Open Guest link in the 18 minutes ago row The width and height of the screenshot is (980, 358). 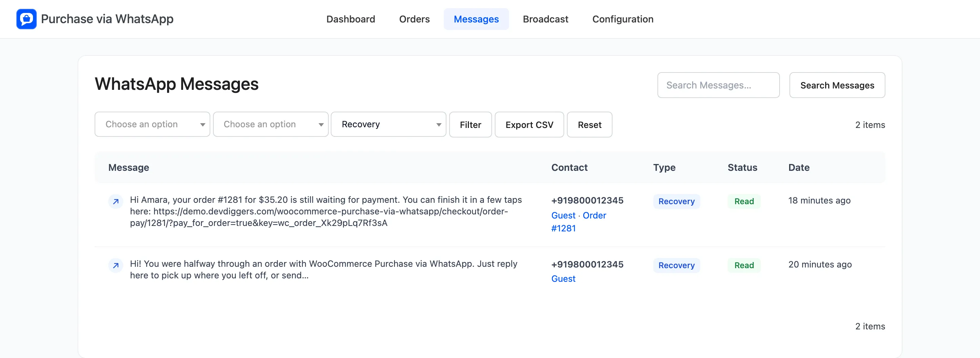tap(563, 215)
